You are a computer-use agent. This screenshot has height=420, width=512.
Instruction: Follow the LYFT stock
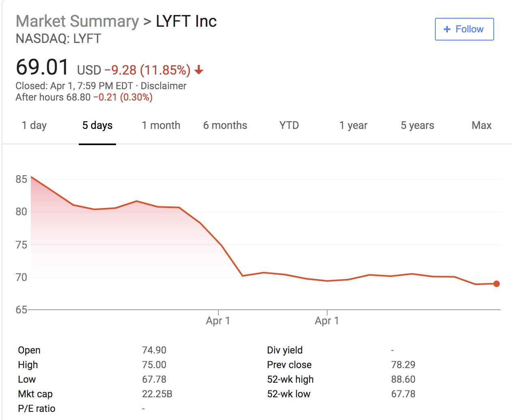click(x=464, y=29)
